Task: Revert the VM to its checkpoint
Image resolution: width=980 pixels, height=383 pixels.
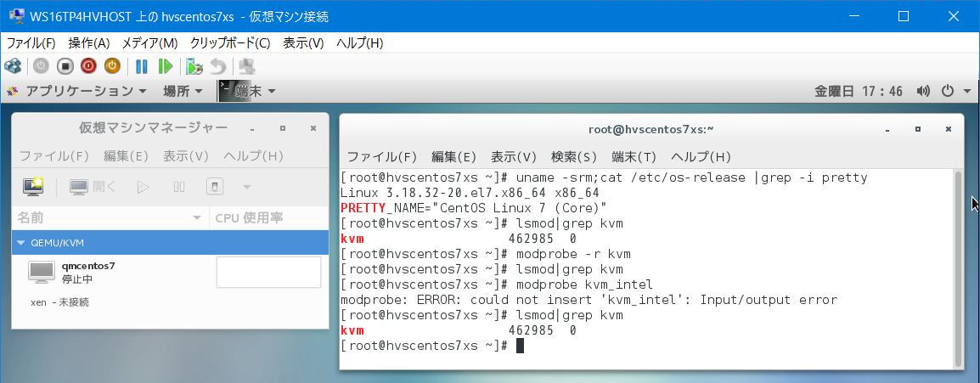Action: [217, 66]
